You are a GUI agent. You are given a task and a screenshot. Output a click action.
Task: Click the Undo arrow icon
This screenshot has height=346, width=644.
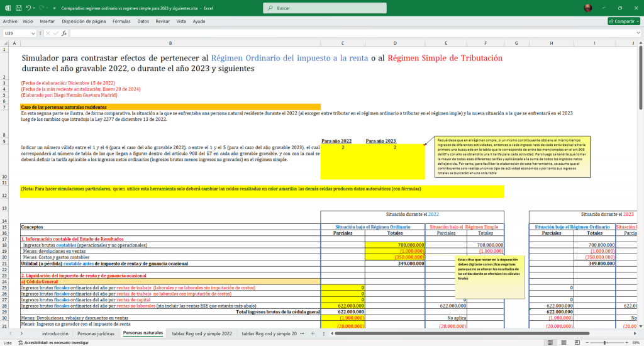[x=28, y=8]
